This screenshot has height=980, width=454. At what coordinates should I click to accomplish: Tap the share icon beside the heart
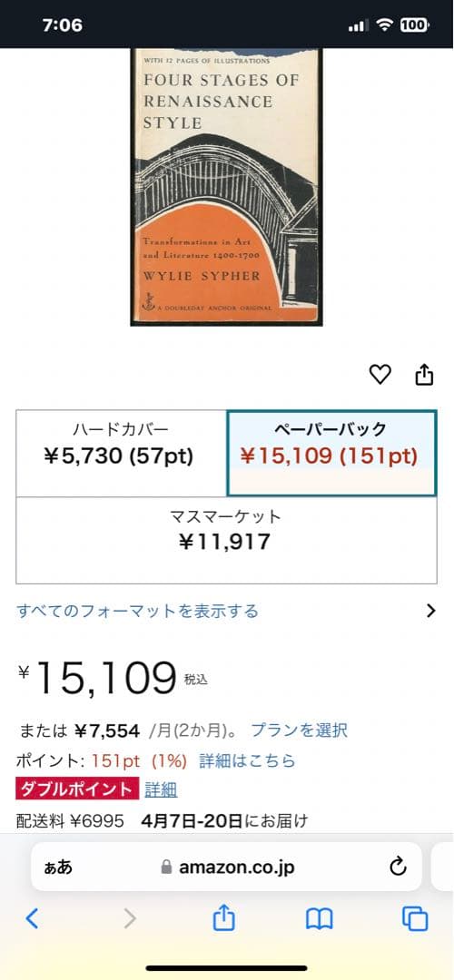click(x=424, y=375)
